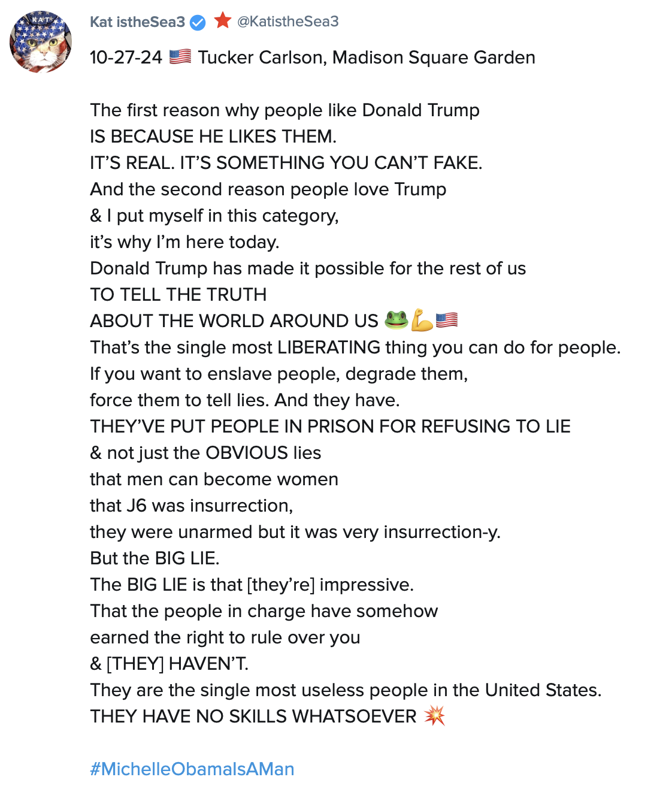The image size is (672, 792).
Task: Click the collision explosion emoji
Action: pyautogui.click(x=434, y=715)
